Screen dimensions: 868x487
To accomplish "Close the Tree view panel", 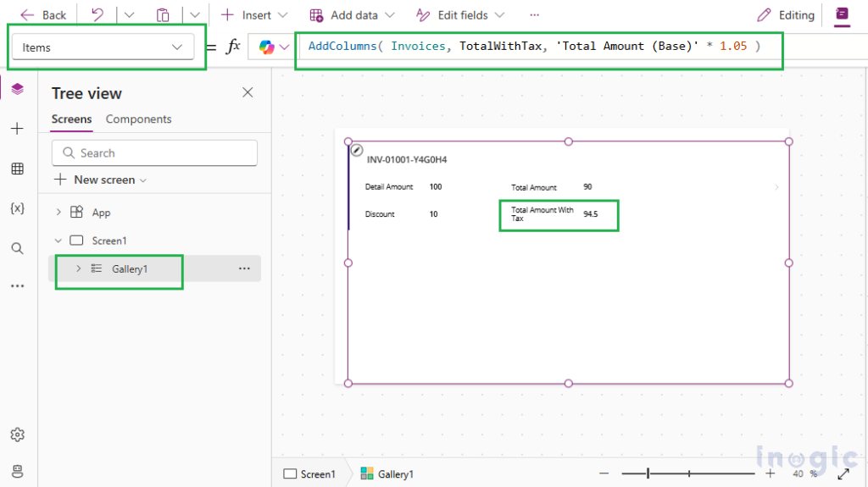I will click(248, 92).
